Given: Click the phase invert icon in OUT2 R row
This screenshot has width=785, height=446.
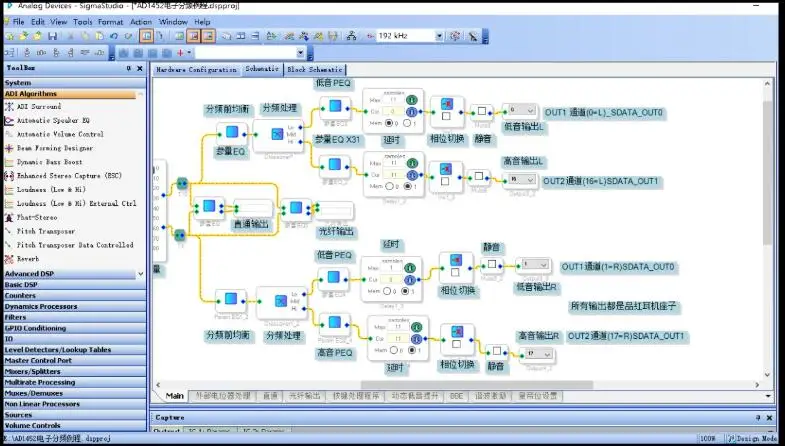Looking at the screenshot, I should tap(457, 331).
